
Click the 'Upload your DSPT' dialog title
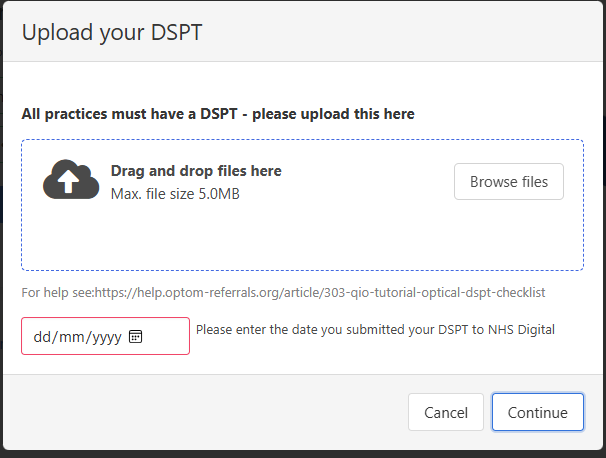[112, 32]
